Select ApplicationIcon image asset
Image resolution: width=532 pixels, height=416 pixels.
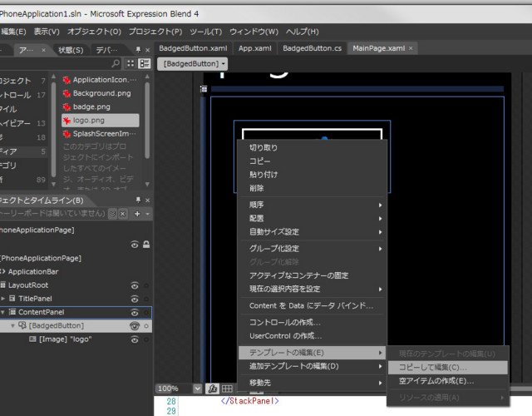(101, 80)
